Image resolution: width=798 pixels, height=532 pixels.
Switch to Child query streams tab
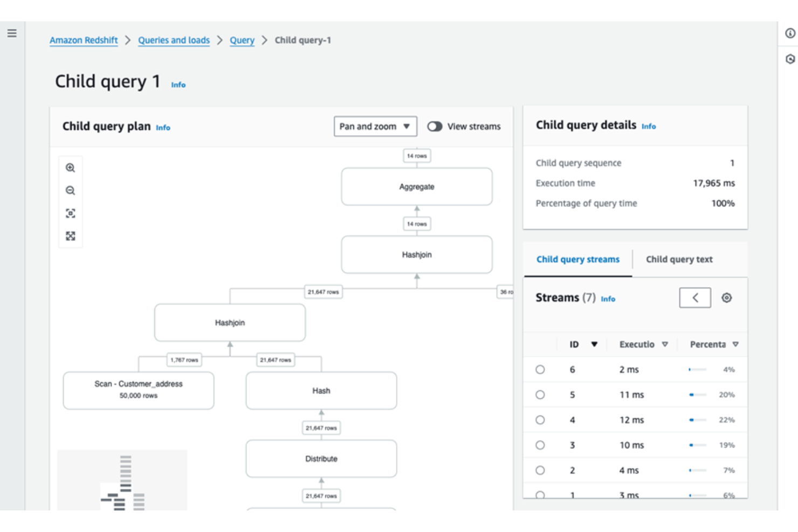point(578,259)
